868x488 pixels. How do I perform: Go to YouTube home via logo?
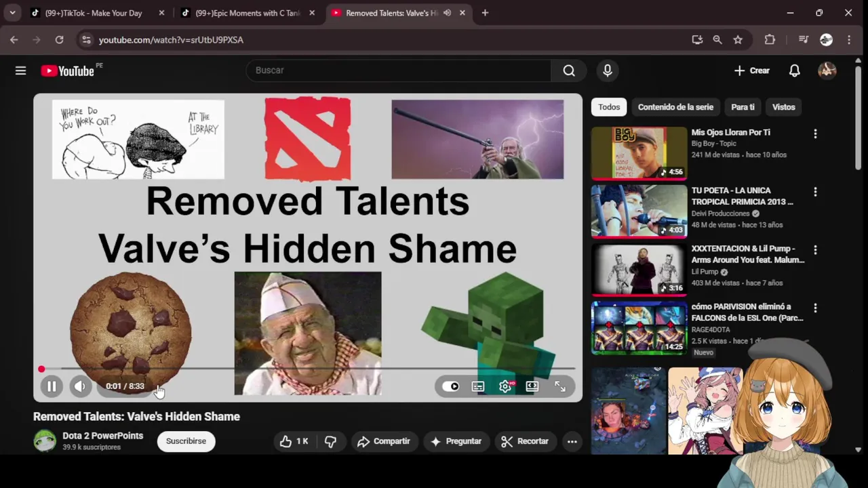[67, 70]
